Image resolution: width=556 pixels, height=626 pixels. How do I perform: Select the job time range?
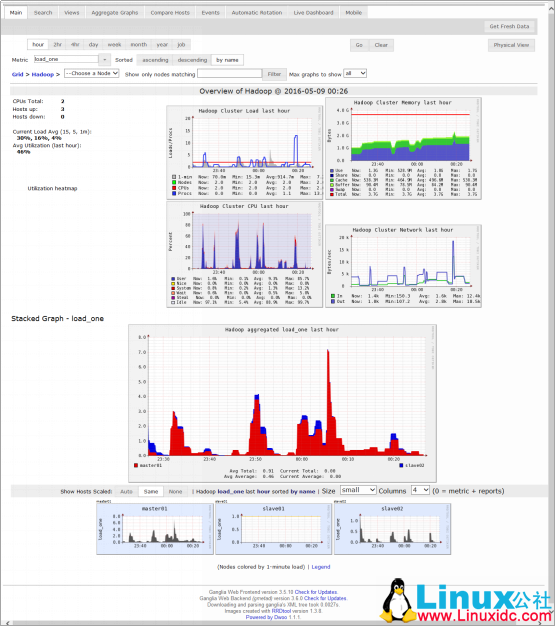(181, 45)
